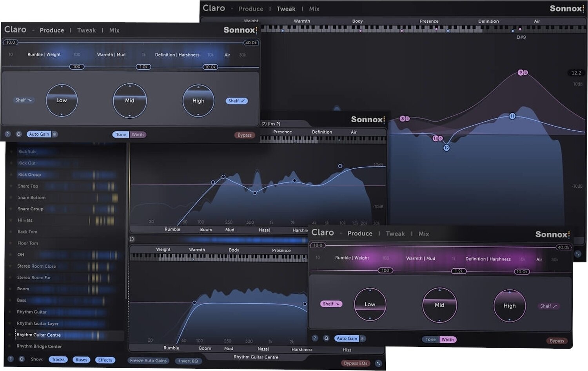
Task: Click the 10.0 range handle in purple Produce window
Action: click(x=318, y=245)
